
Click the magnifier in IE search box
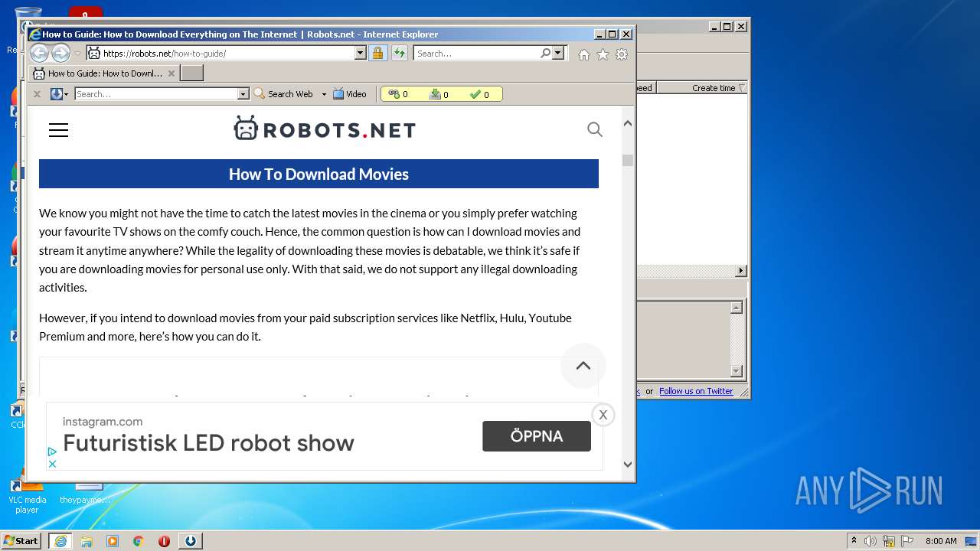pyautogui.click(x=545, y=53)
